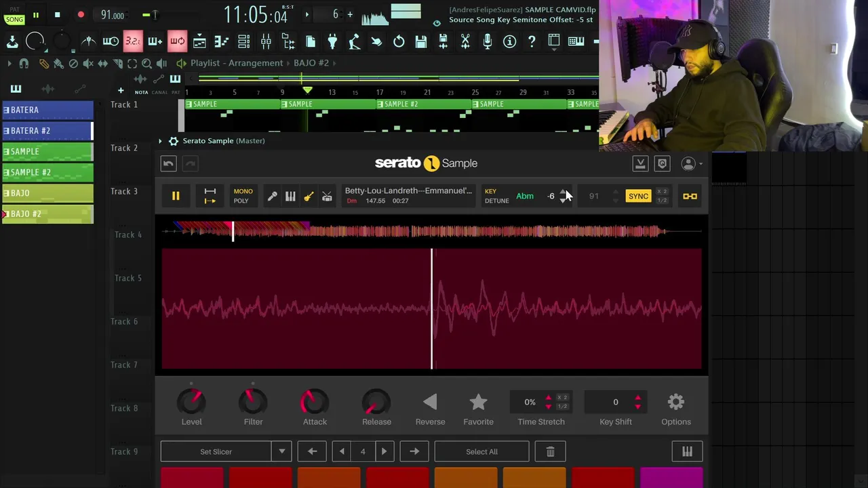Click the x2 tempo multiplier button
Screen dimensions: 868x488
[x=662, y=192]
